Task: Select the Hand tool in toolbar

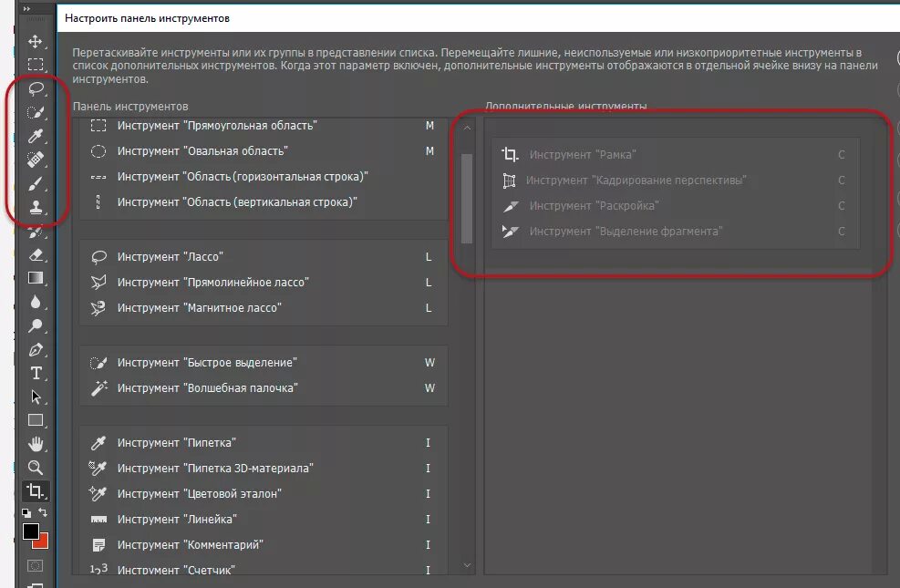Action: click(x=36, y=444)
